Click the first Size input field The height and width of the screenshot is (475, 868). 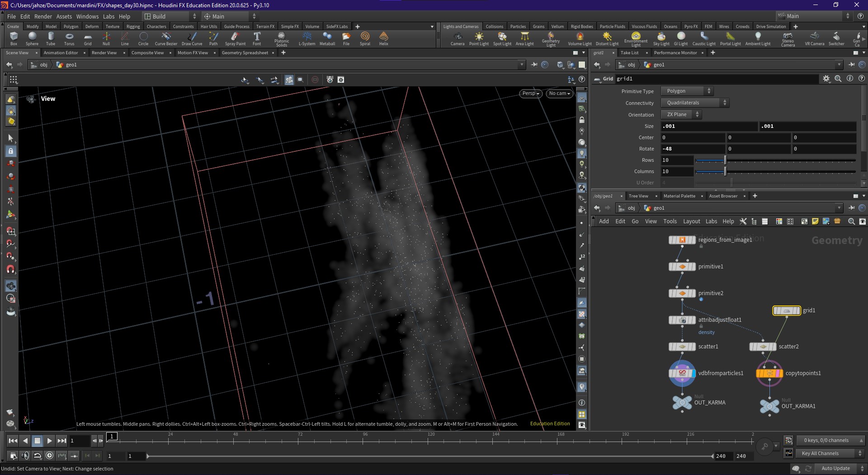(709, 126)
